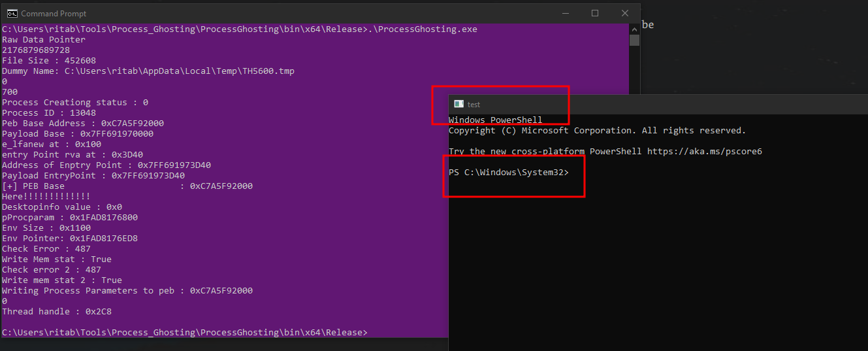Click the test window's title bar icon
The height and width of the screenshot is (351, 868).
click(x=458, y=104)
